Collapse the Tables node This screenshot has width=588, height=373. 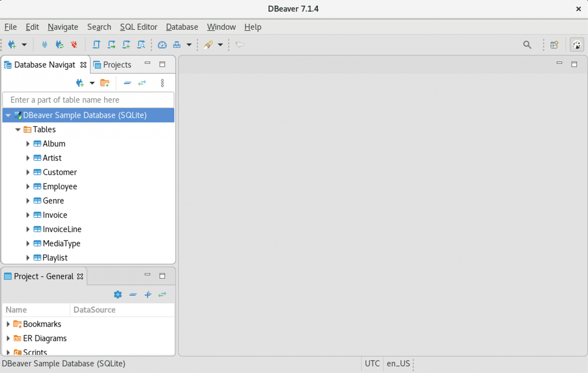[x=18, y=129]
